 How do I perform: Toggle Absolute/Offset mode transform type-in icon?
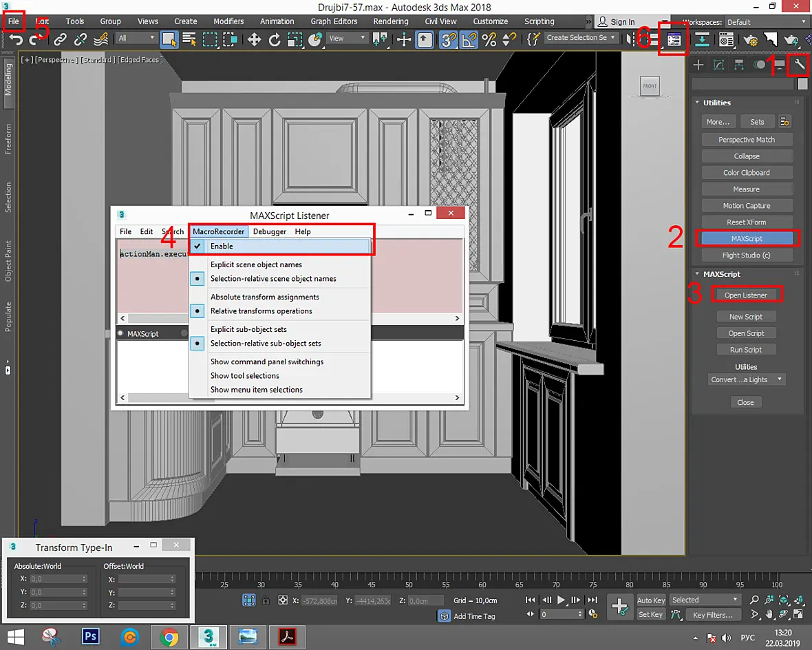(283, 600)
